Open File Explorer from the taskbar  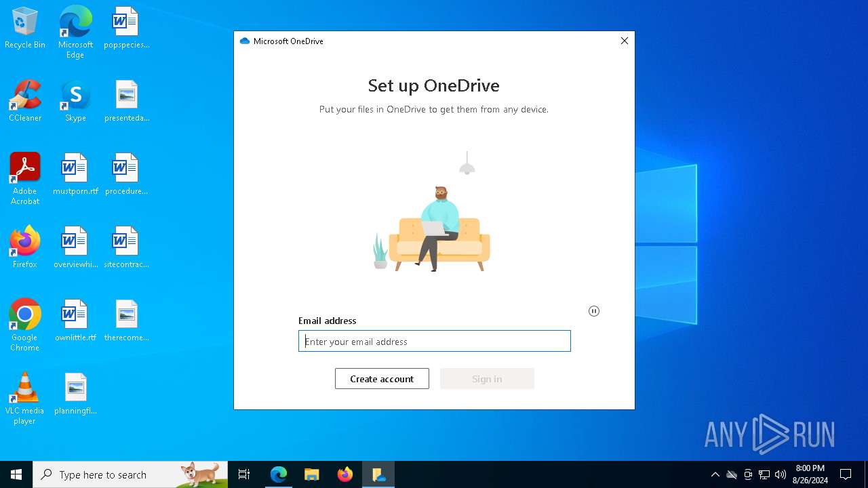click(x=311, y=474)
